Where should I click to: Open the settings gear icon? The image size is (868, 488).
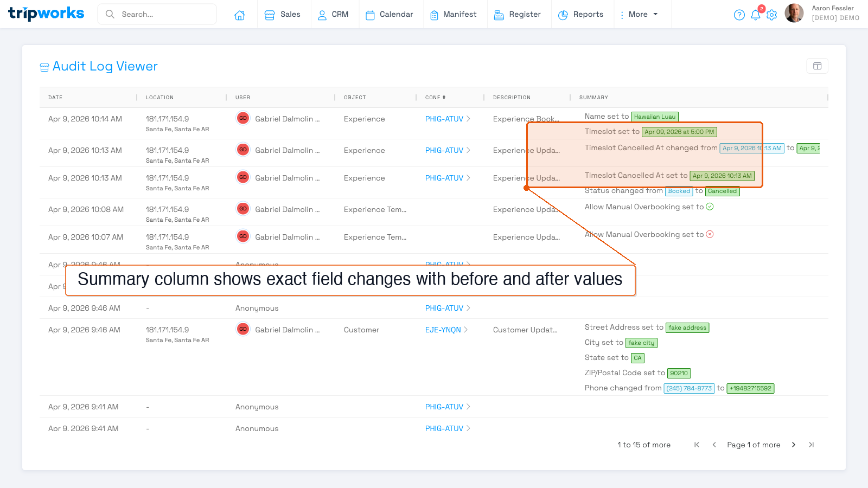[x=772, y=15]
